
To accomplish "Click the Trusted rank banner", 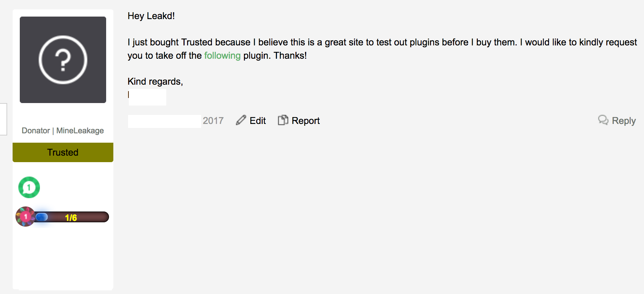I will pos(63,152).
